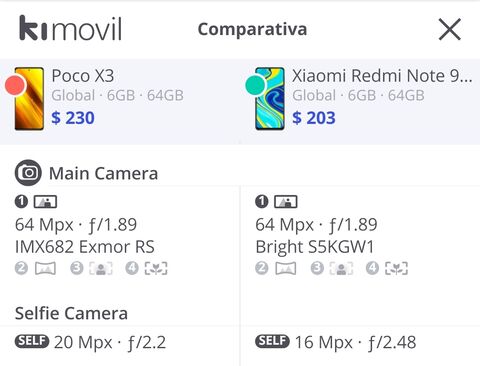Open the Redmi Note 9 phone thumbnail

[x=270, y=99]
